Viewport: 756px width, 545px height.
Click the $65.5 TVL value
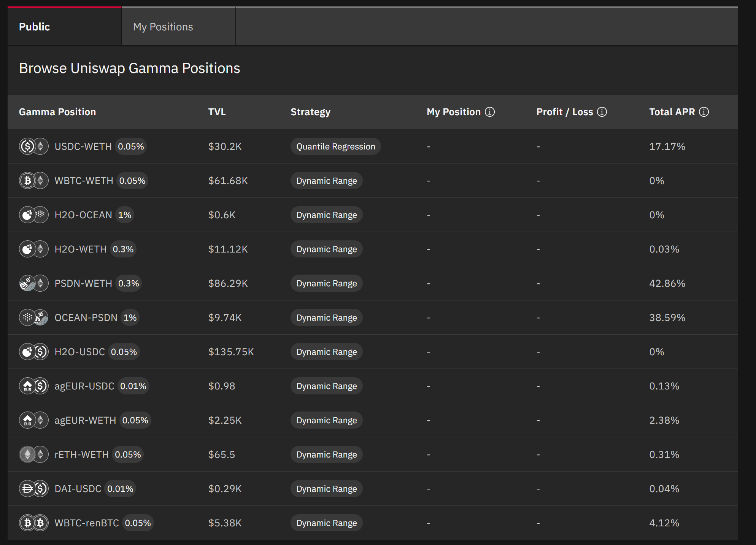coord(222,454)
